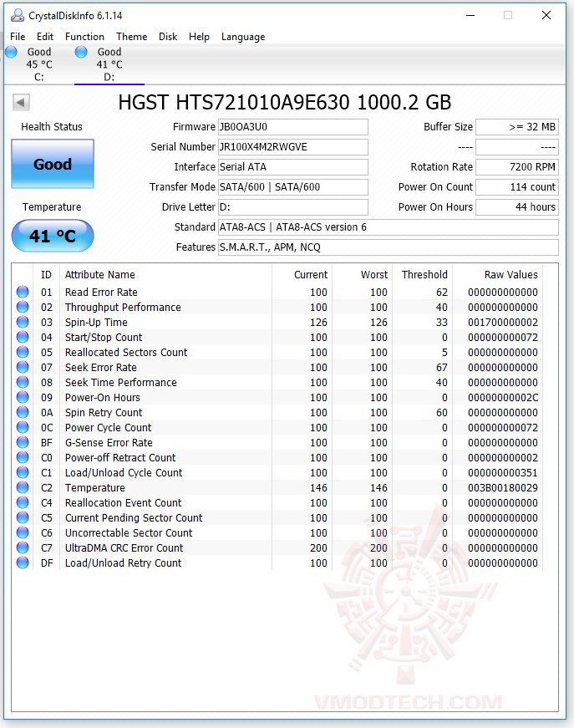Click raw value 001700000002 for Spin-Up Time
Image resolution: width=574 pixels, height=728 pixels.
click(x=502, y=323)
